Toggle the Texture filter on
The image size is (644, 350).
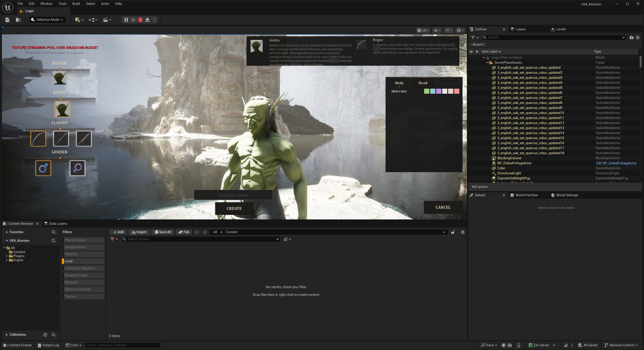click(83, 296)
